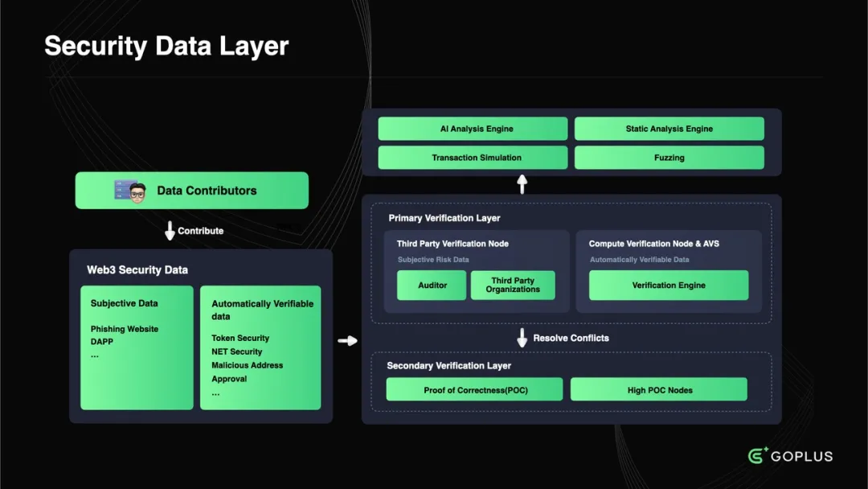This screenshot has width=868, height=489.
Task: Click the Third Party Organizations node
Action: 512,286
